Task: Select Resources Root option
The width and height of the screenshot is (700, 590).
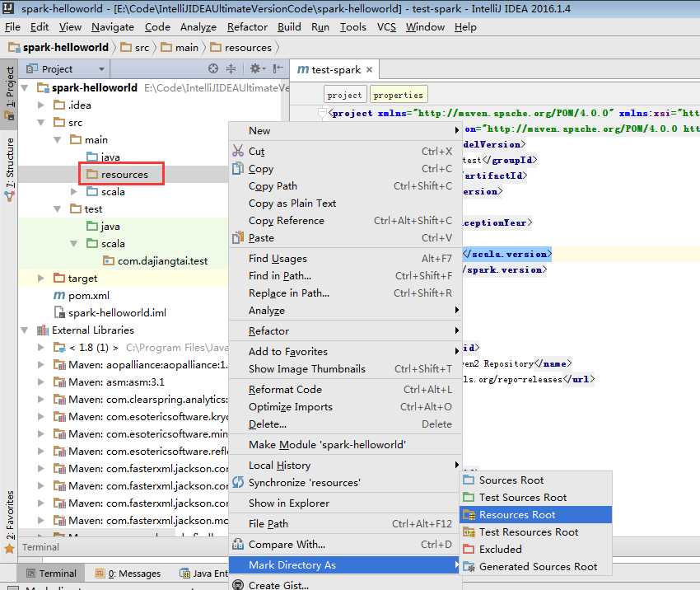Action: [536, 514]
